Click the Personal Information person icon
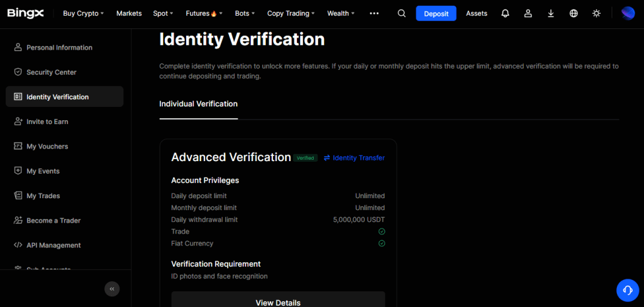This screenshot has width=644, height=307. coord(18,47)
